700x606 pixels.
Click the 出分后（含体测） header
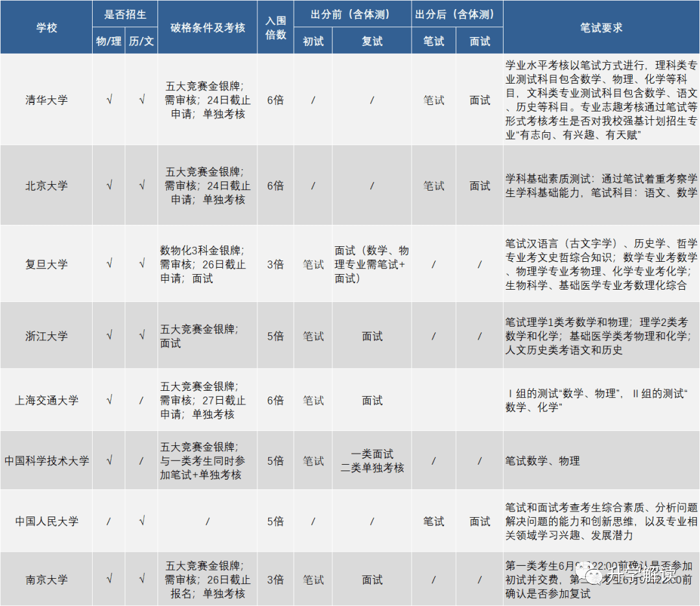pos(457,14)
